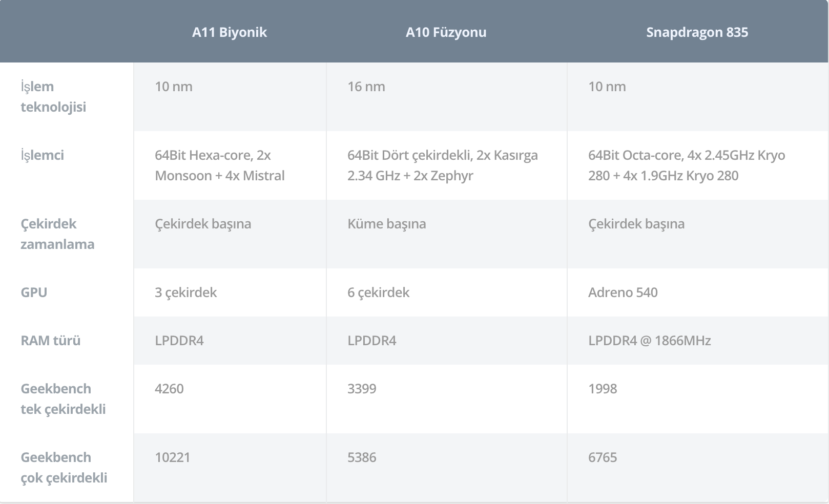Select the 16 nm cell
The width and height of the screenshot is (829, 504).
[366, 87]
